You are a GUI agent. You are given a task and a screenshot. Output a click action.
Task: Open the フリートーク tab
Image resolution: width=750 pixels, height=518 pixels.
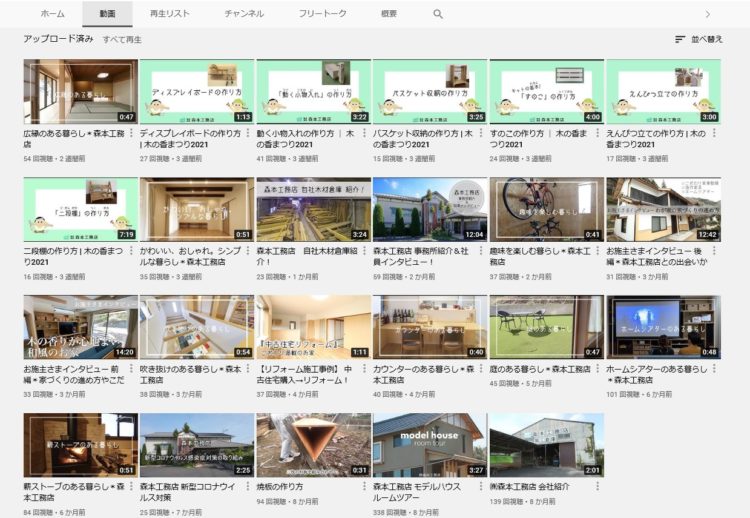322,14
